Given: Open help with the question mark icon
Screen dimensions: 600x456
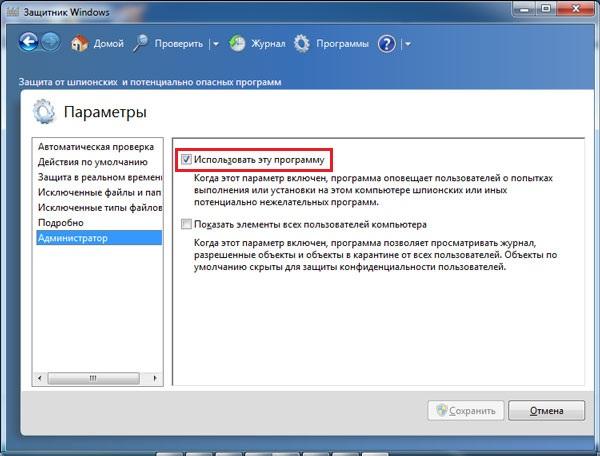Looking at the screenshot, I should 386,44.
